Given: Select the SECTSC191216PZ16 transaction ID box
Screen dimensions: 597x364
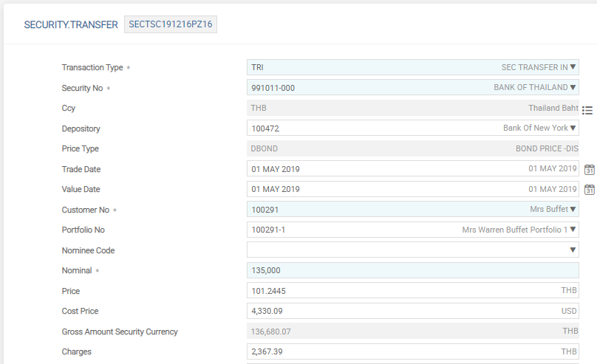Looking at the screenshot, I should pos(170,24).
